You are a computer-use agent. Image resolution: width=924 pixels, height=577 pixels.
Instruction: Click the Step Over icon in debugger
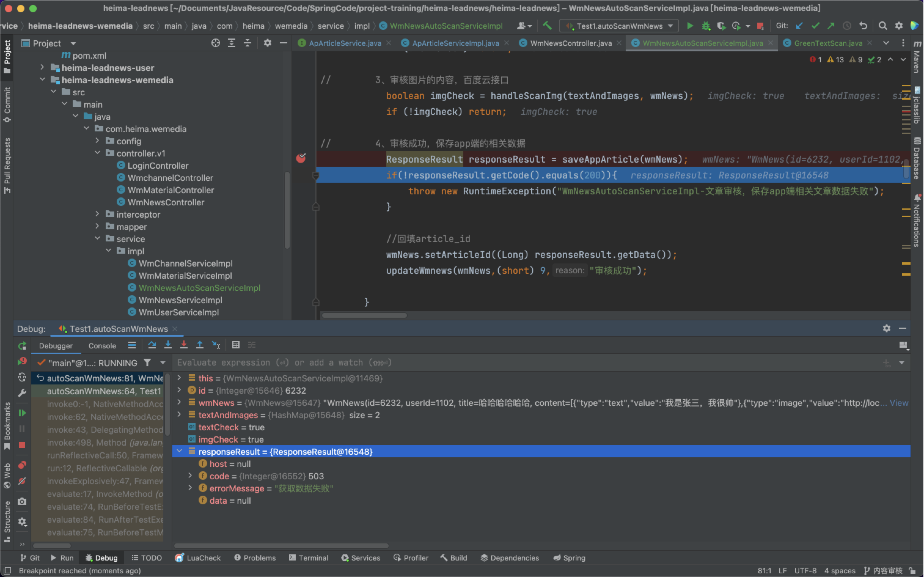click(149, 344)
